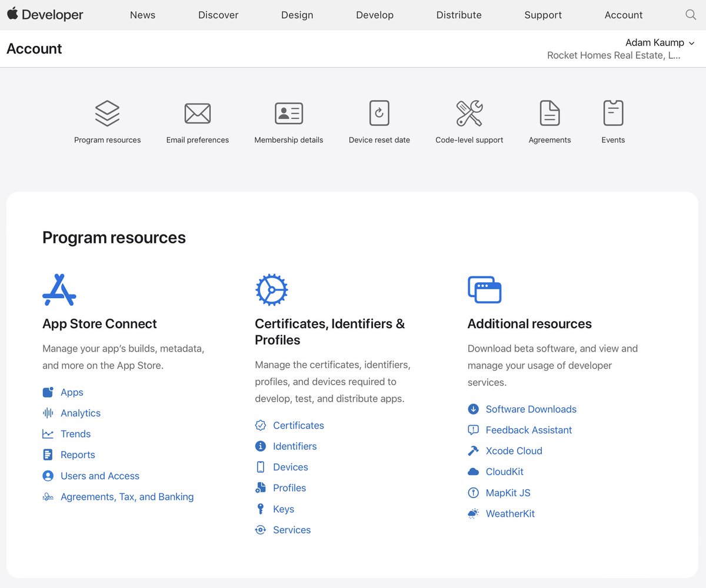Click the Xcode Cloud hammer icon
Viewport: 706px width, 588px height.
473,451
